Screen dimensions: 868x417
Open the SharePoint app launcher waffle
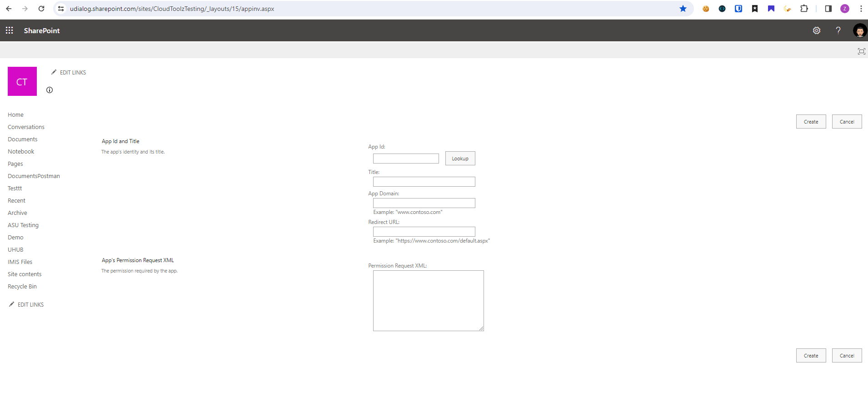[9, 30]
